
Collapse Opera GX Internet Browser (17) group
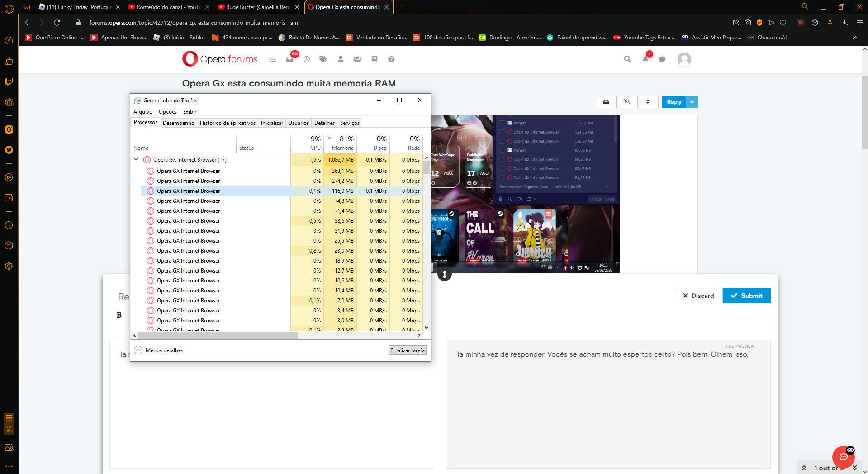click(136, 159)
